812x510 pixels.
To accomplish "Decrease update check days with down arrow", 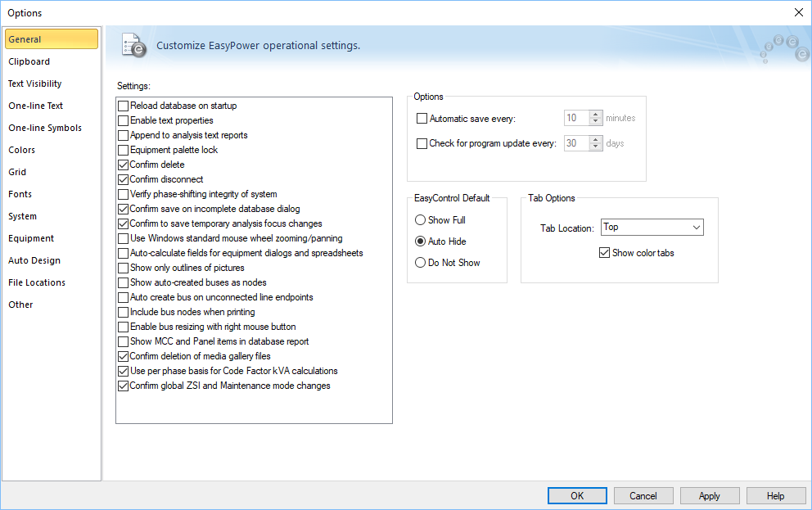I will coord(596,147).
